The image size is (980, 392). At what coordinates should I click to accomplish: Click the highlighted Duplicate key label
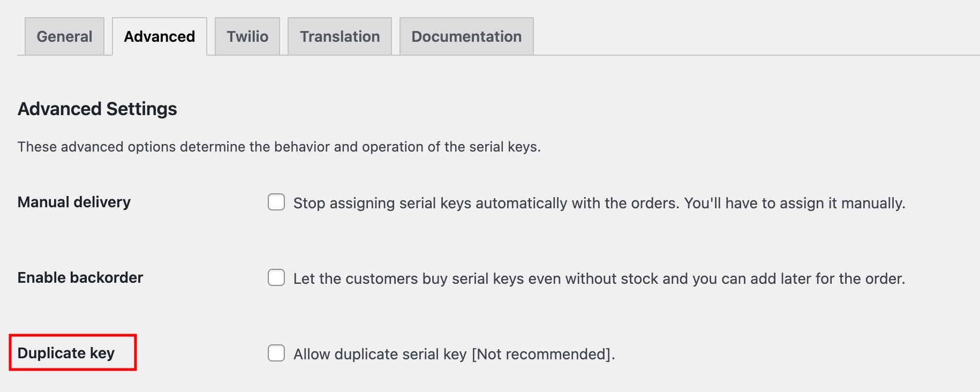(66, 353)
